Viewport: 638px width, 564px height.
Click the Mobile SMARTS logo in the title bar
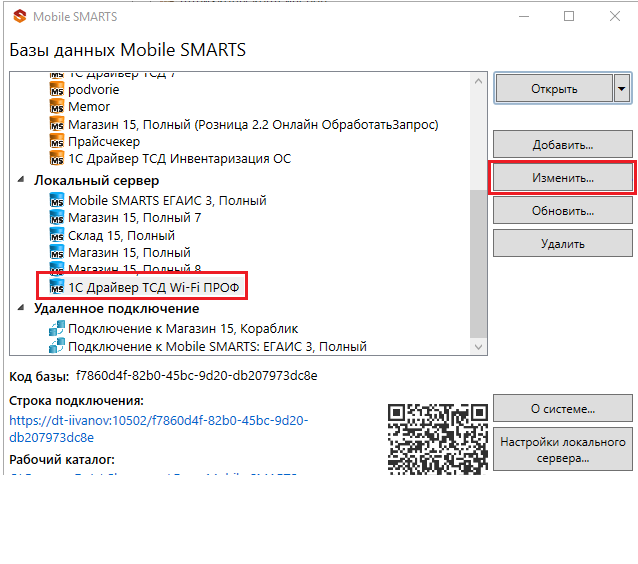click(20, 16)
